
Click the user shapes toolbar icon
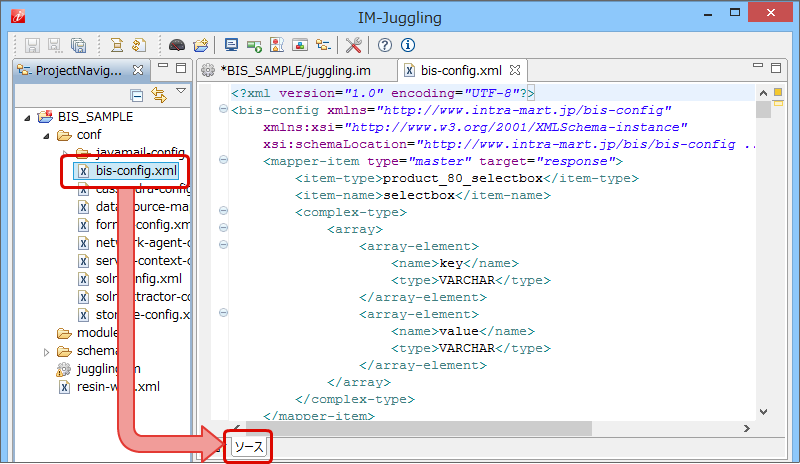tap(277, 45)
